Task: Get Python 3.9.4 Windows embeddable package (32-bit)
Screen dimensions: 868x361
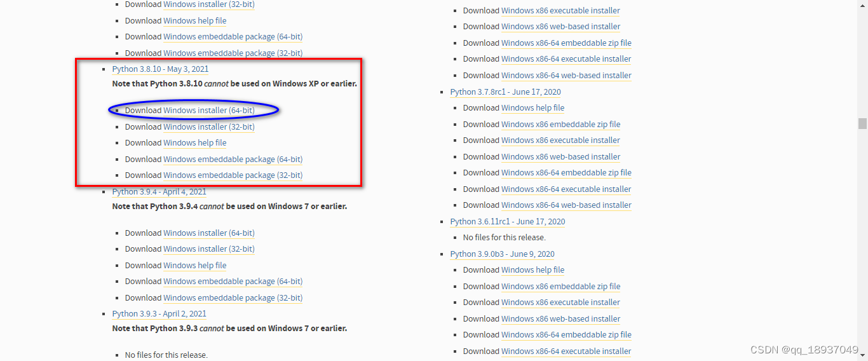Action: pyautogui.click(x=233, y=298)
